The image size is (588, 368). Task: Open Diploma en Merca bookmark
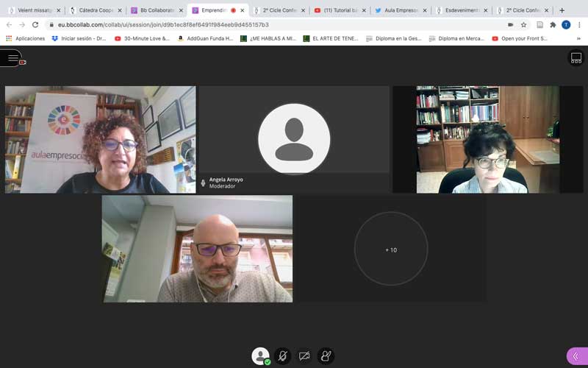(x=456, y=39)
